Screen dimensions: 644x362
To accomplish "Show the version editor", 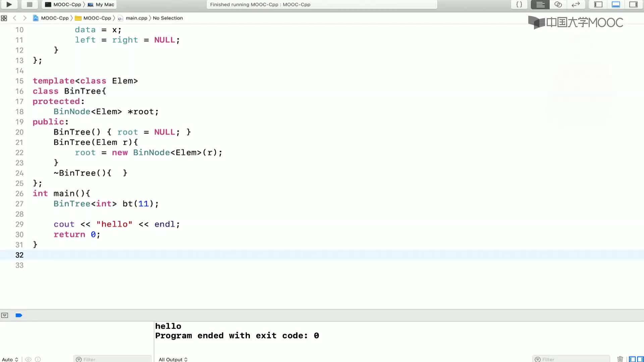I will (576, 4).
